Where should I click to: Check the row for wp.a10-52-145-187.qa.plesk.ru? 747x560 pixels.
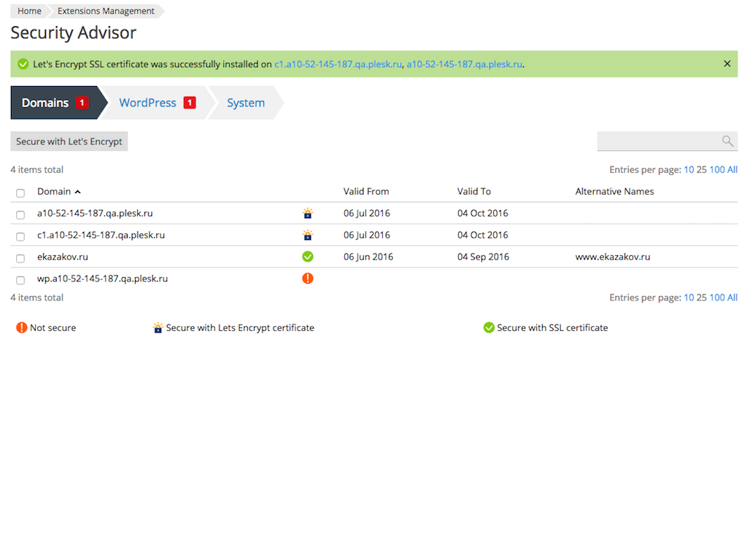(20, 279)
